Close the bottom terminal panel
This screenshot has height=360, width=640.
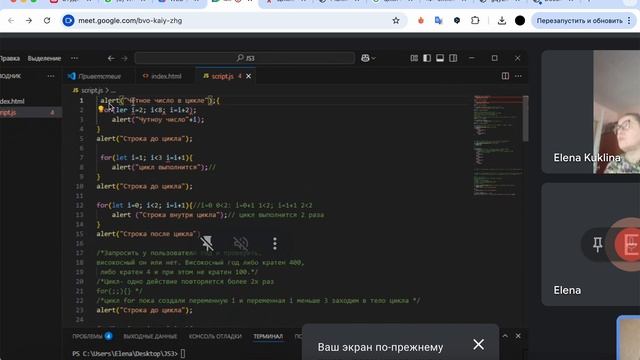[x=518, y=336]
